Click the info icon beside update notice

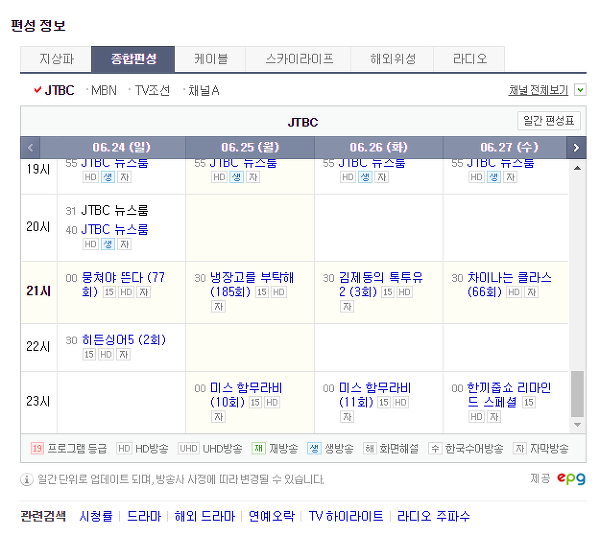click(26, 480)
